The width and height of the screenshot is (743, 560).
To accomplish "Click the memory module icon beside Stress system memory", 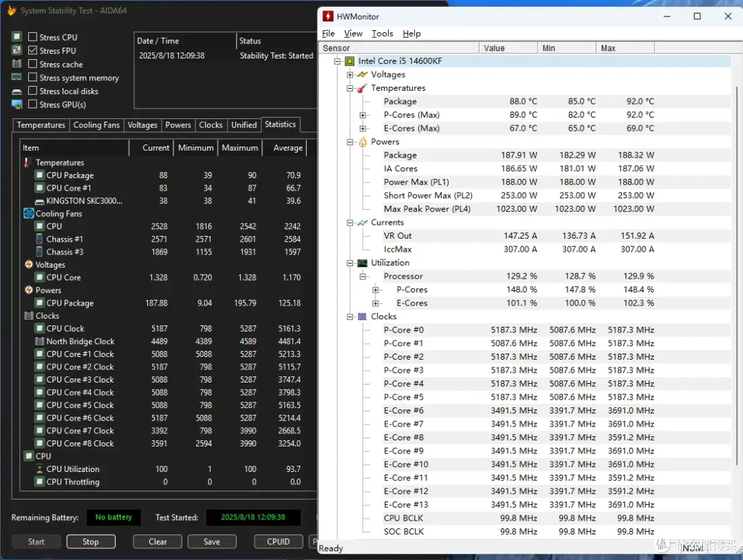I will point(17,77).
